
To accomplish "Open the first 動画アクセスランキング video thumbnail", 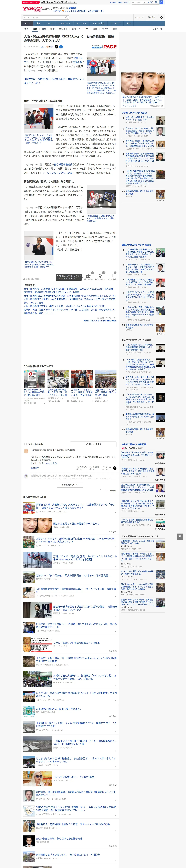I will tap(160, 348).
